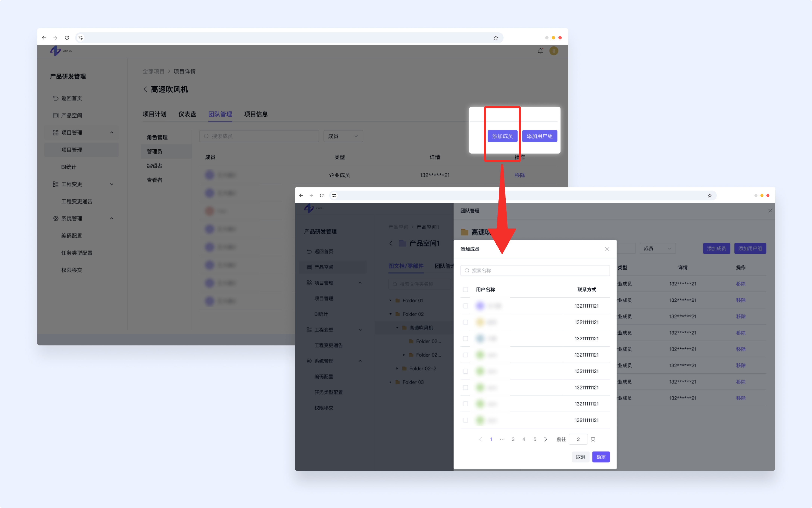Close the 添加成员 dialog with the X
The height and width of the screenshot is (508, 812).
click(607, 249)
